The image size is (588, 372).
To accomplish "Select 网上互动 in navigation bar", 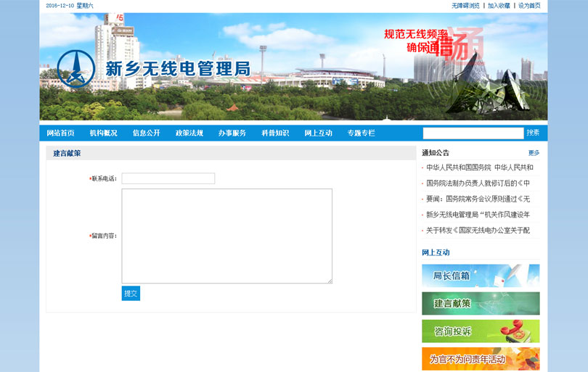I will [318, 133].
